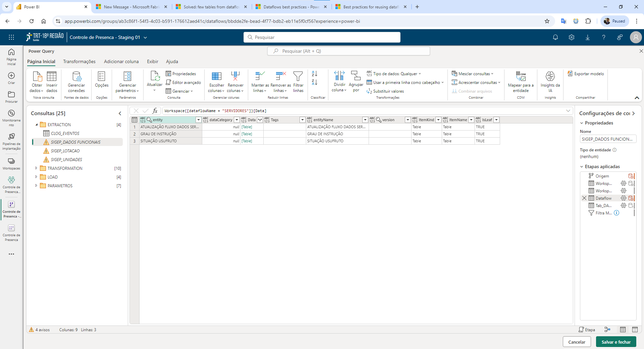The height and width of the screenshot is (349, 644).
Task: Open the Opções ribbon button
Action: pos(102,80)
